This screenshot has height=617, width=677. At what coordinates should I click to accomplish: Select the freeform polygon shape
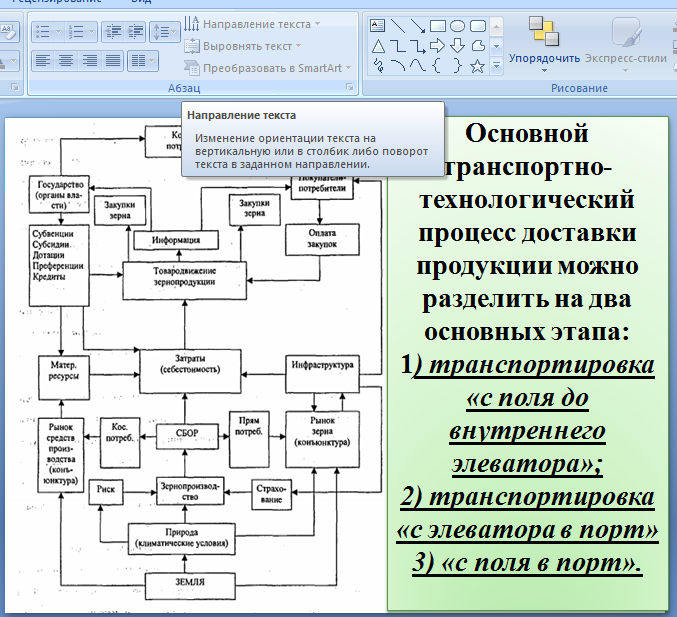pos(478,46)
